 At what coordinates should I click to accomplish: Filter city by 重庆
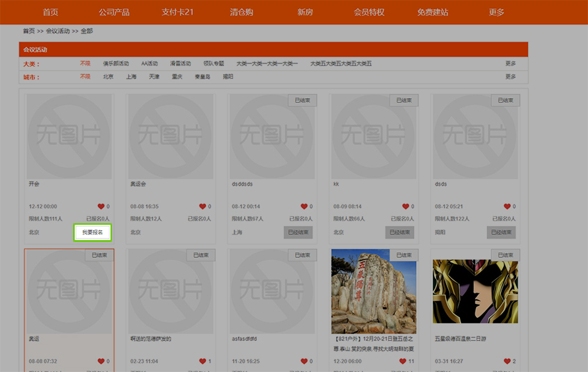coord(177,76)
